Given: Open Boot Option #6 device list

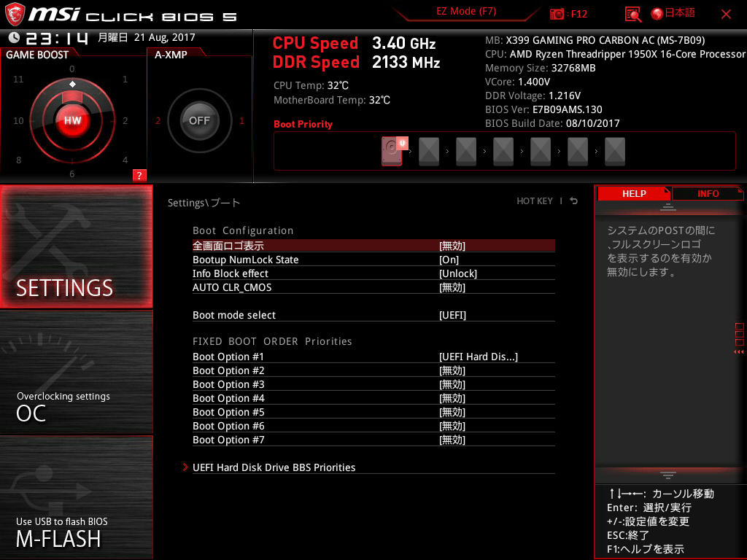Looking at the screenshot, I should 373,426.
